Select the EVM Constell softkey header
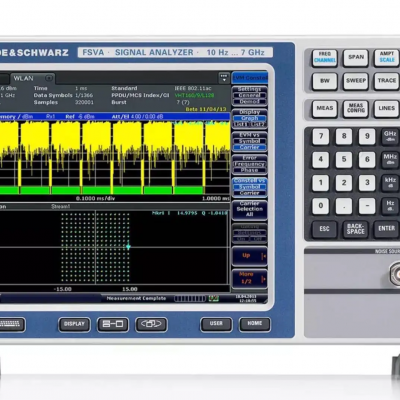The width and height of the screenshot is (400, 400). click(250, 78)
